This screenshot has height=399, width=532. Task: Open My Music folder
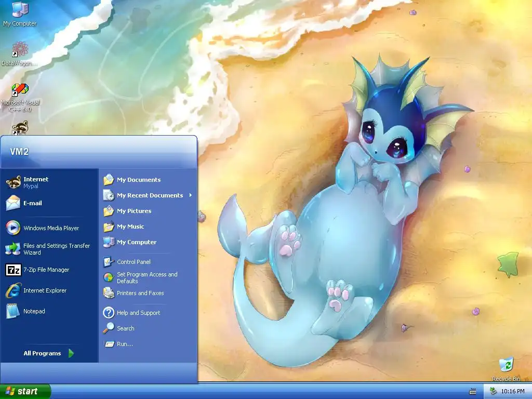[148, 227]
